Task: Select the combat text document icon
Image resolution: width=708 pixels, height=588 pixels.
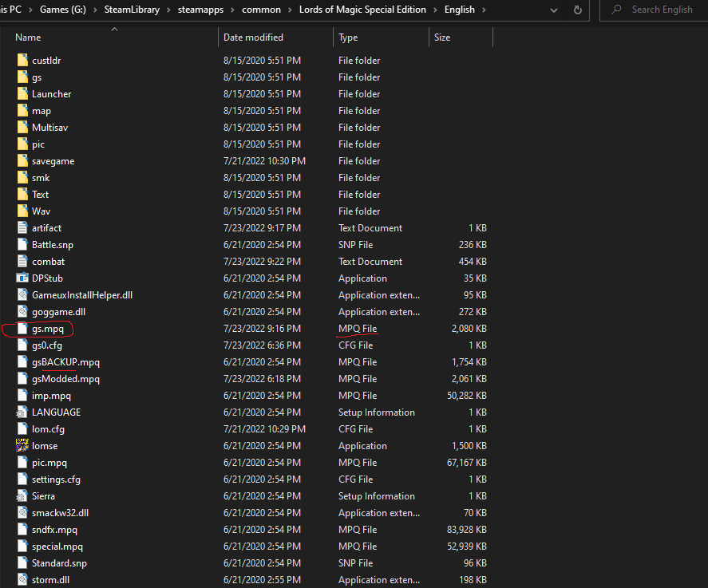Action: click(22, 261)
